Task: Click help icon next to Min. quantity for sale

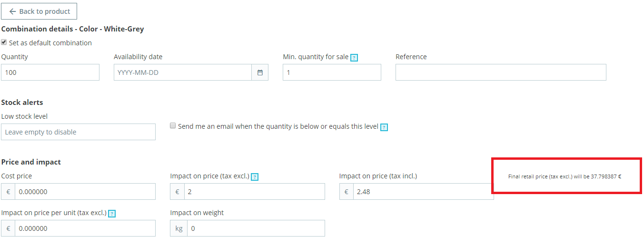Action: [x=354, y=58]
